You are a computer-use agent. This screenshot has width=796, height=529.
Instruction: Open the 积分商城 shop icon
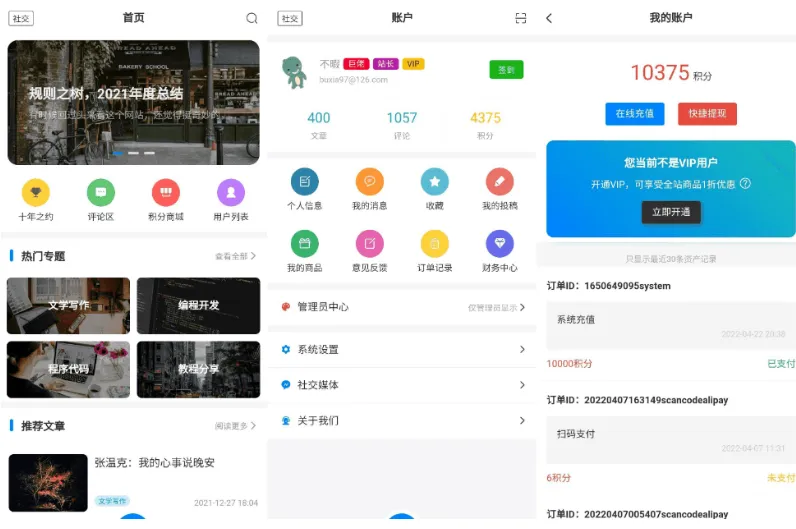click(x=165, y=192)
